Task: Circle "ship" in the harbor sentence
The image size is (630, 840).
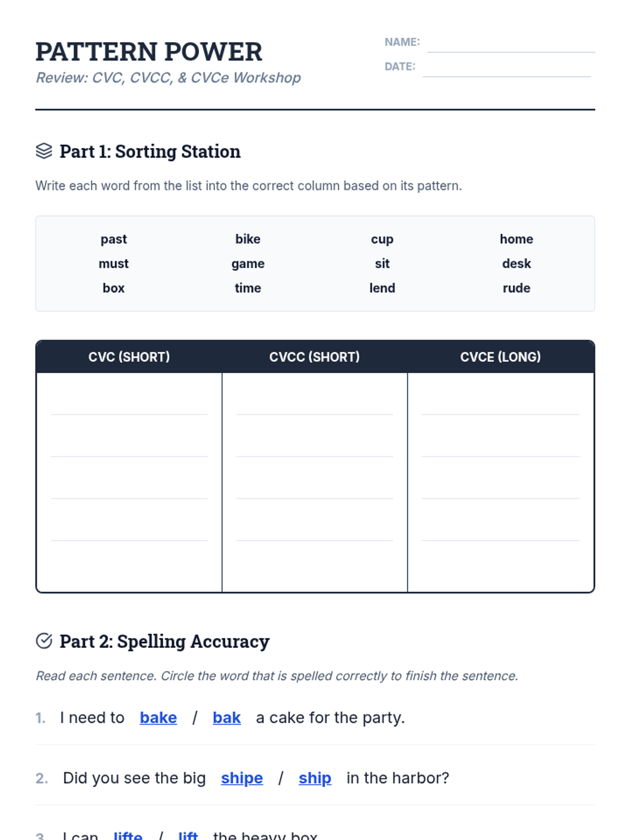Action: click(x=314, y=778)
